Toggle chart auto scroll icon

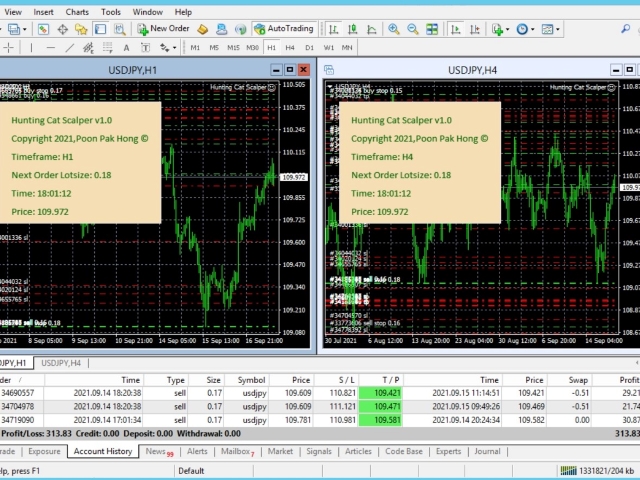pyautogui.click(x=456, y=29)
